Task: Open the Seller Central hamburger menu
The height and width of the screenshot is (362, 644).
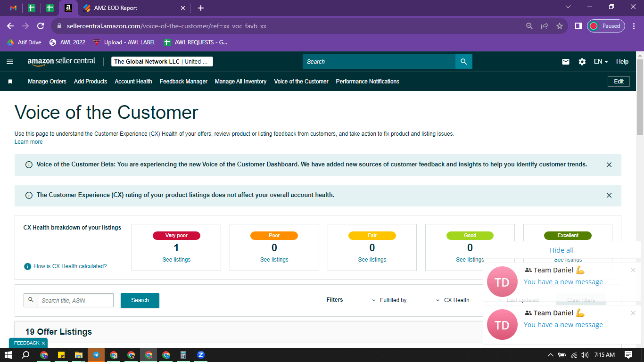Action: coord(10,62)
